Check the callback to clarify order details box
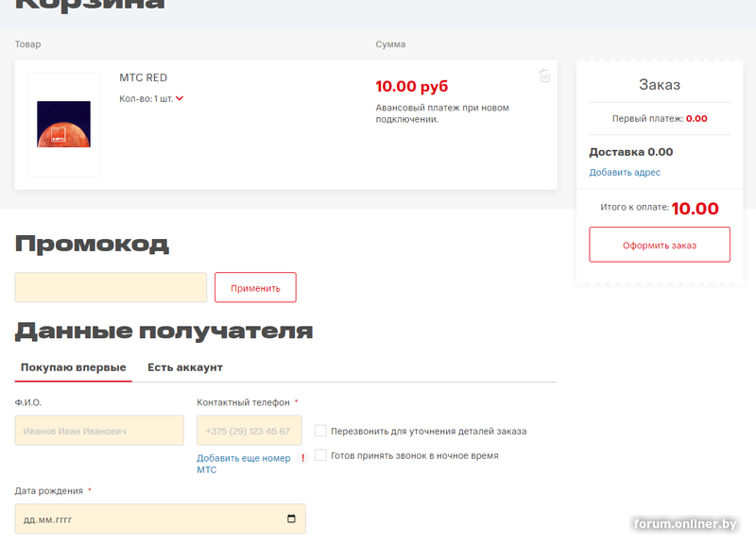The height and width of the screenshot is (544, 756). pyautogui.click(x=320, y=431)
